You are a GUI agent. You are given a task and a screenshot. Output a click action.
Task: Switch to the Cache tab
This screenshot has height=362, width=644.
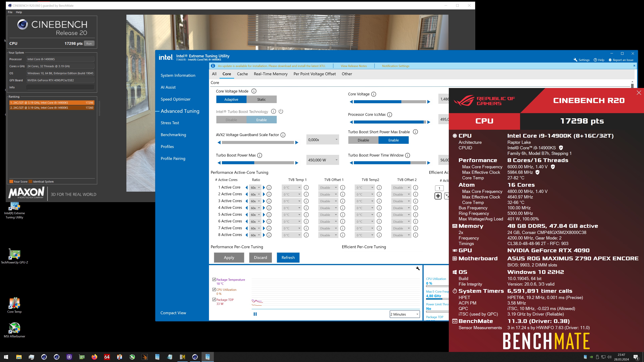pyautogui.click(x=242, y=74)
